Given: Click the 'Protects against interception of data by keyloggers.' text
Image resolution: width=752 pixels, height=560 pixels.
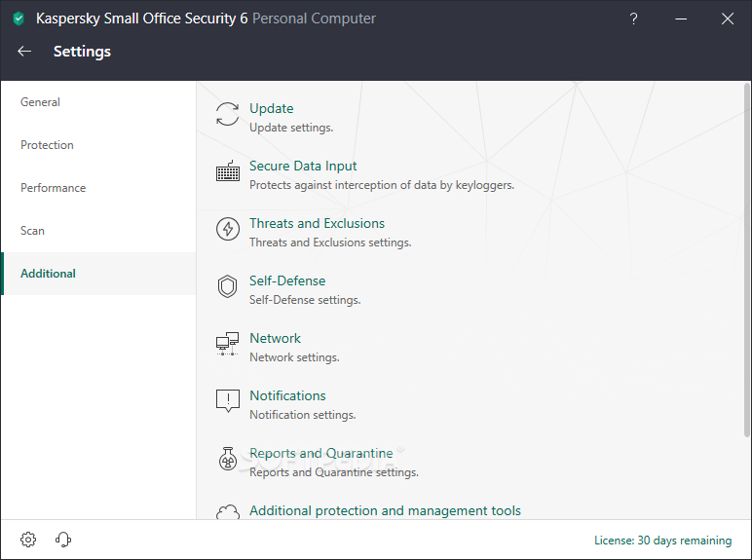Looking at the screenshot, I should point(382,185).
